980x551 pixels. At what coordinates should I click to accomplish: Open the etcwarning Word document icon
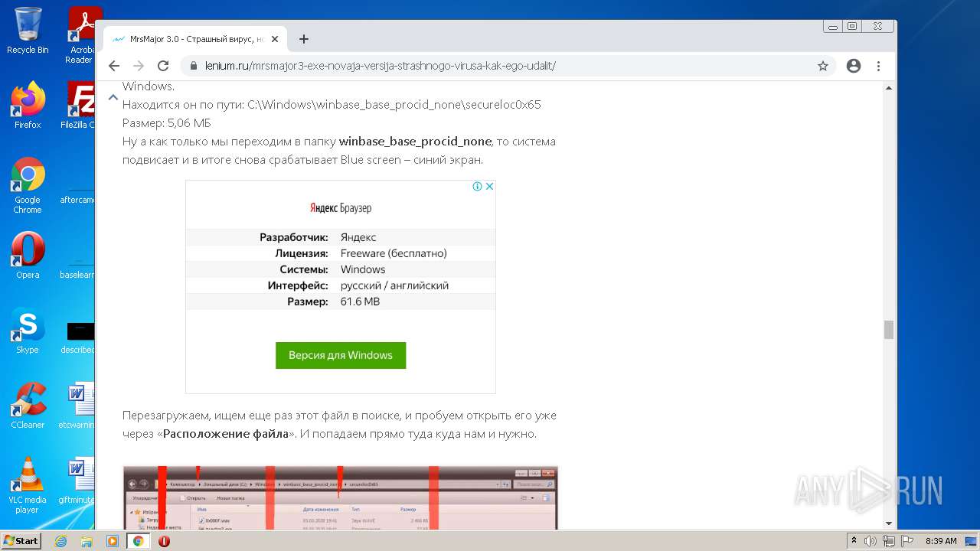[x=79, y=406]
